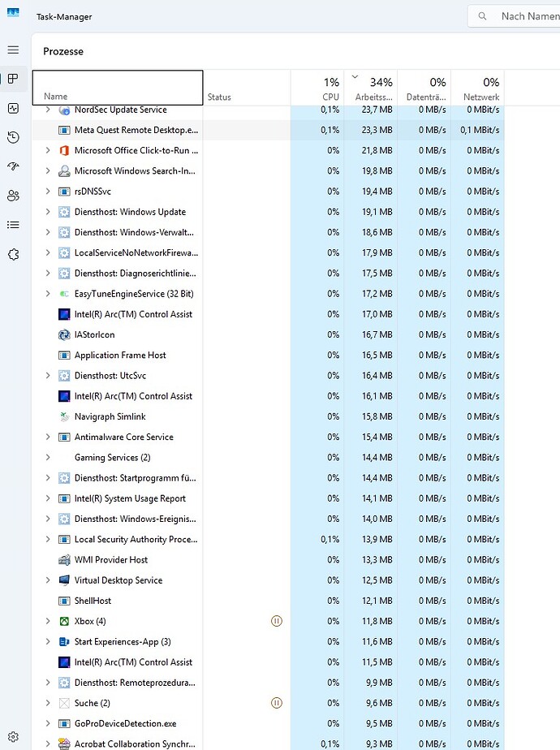Expand the Antimalware Core Service row

48,437
